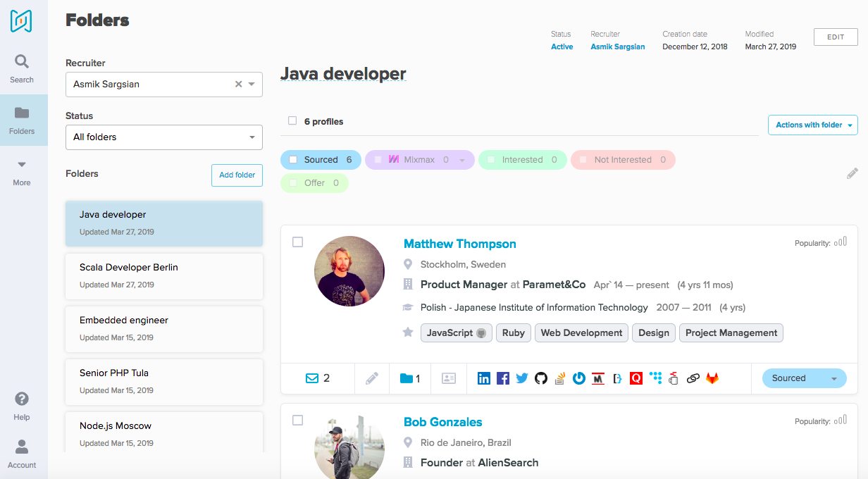Go to Search in the sidebar

[x=22, y=69]
